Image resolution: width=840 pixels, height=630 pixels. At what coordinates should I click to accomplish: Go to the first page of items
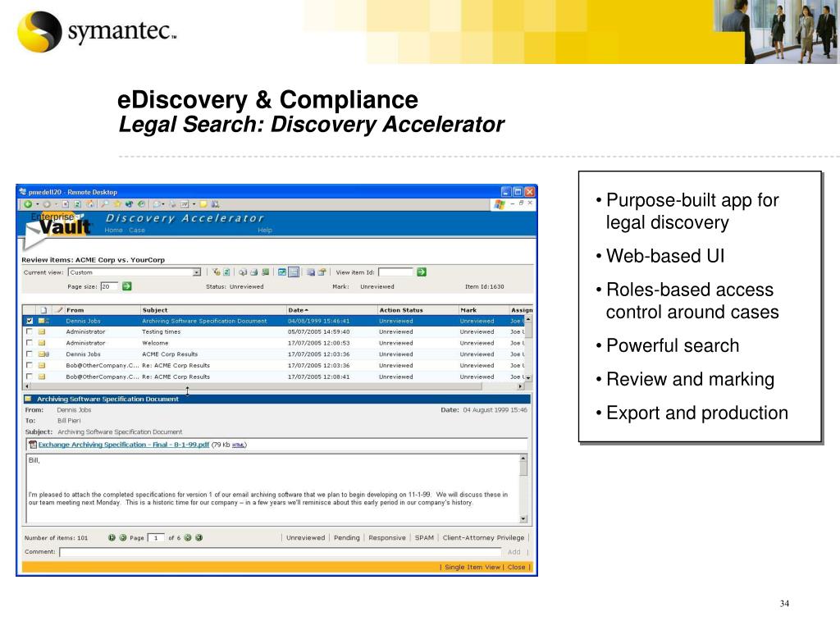pos(112,537)
